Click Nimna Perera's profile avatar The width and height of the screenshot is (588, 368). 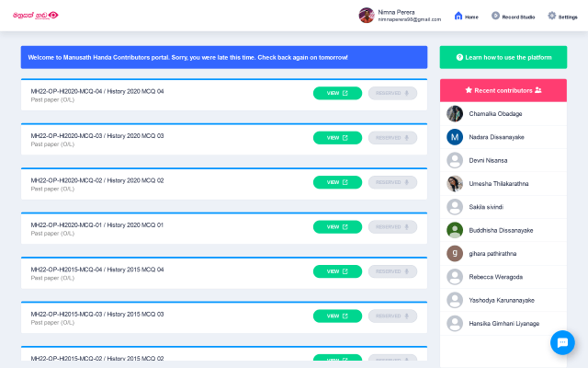[367, 15]
